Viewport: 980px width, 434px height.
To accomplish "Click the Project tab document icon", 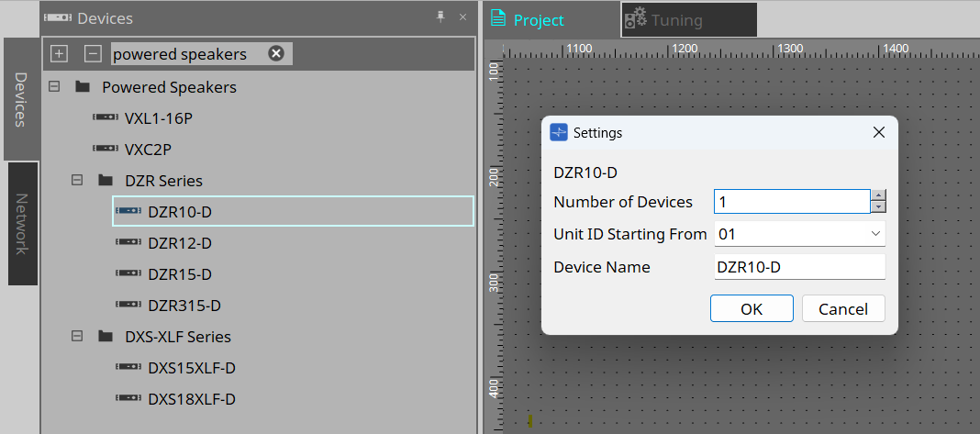I will (498, 17).
